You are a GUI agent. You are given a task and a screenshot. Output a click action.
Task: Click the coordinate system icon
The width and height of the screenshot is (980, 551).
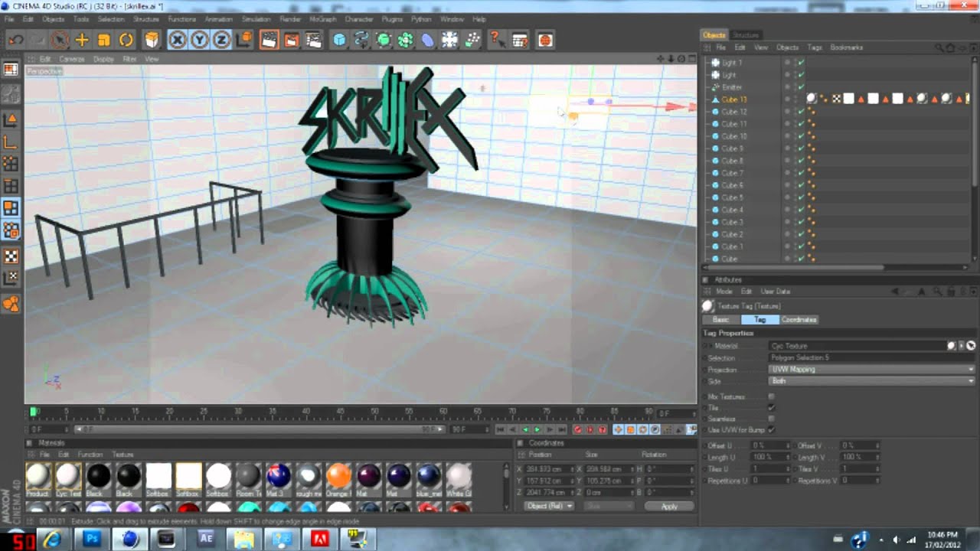point(244,40)
